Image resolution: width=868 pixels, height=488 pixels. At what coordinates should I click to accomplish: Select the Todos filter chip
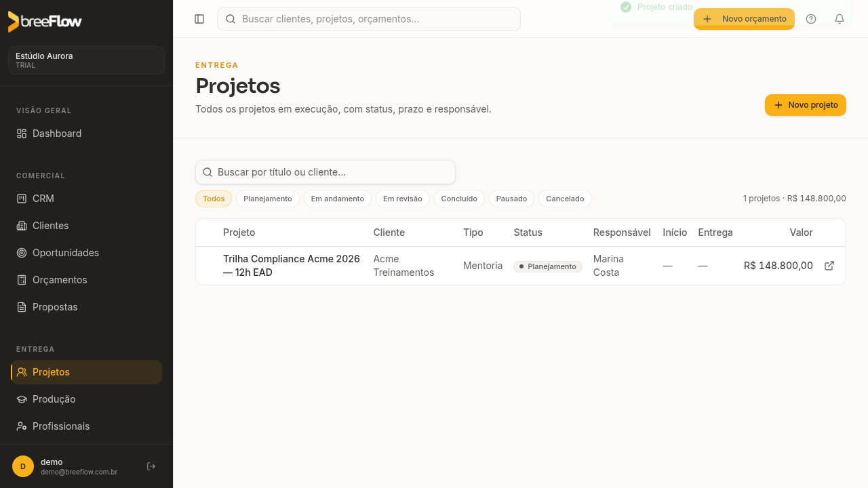(x=214, y=199)
